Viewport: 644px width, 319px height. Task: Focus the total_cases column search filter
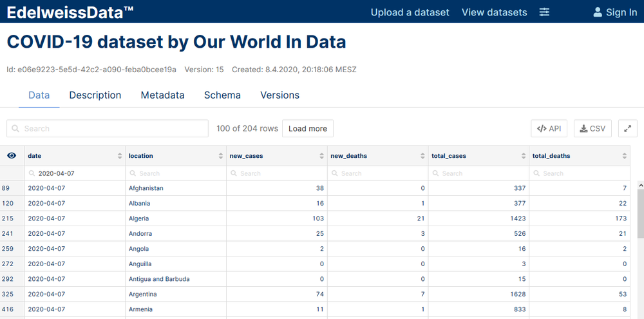coord(479,173)
